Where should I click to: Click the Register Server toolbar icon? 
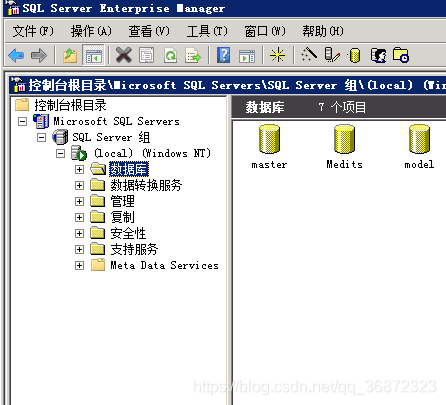(332, 54)
